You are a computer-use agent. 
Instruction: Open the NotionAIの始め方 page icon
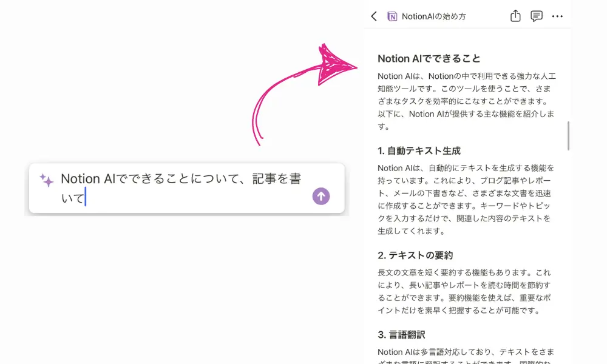(x=392, y=16)
